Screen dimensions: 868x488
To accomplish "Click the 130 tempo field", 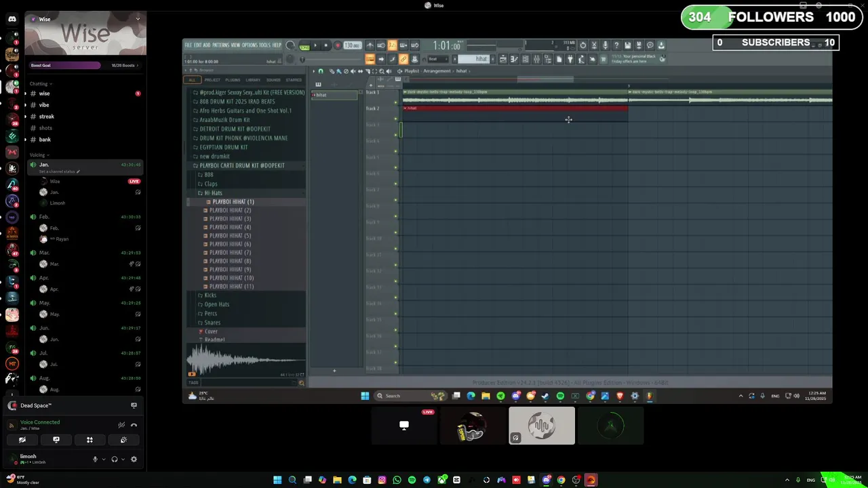I will 353,45.
